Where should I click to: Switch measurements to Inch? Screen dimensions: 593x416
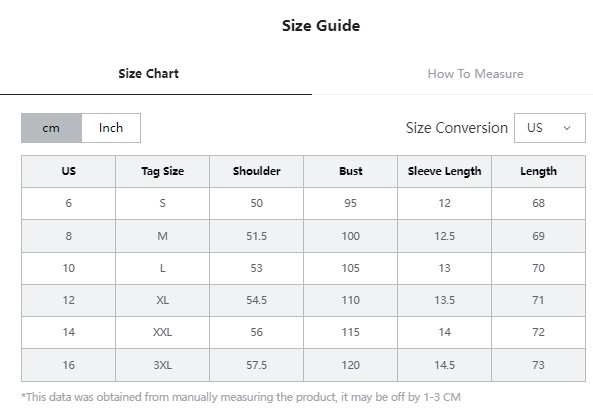111,128
